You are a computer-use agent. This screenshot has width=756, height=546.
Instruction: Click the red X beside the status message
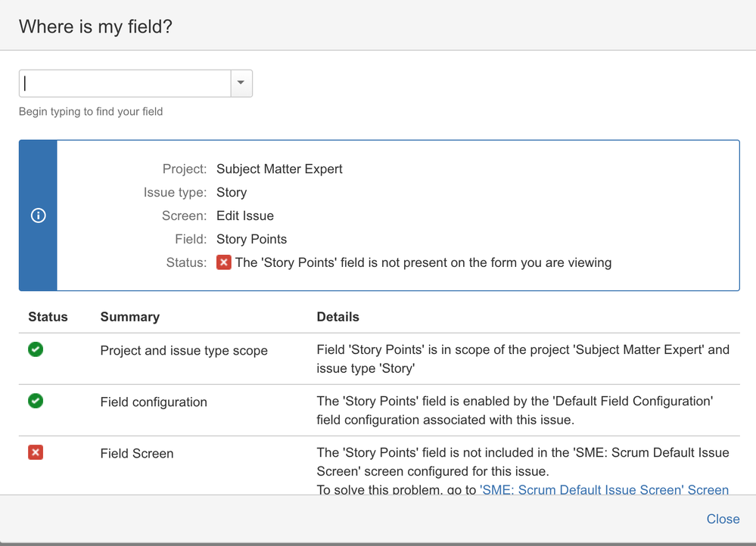223,262
